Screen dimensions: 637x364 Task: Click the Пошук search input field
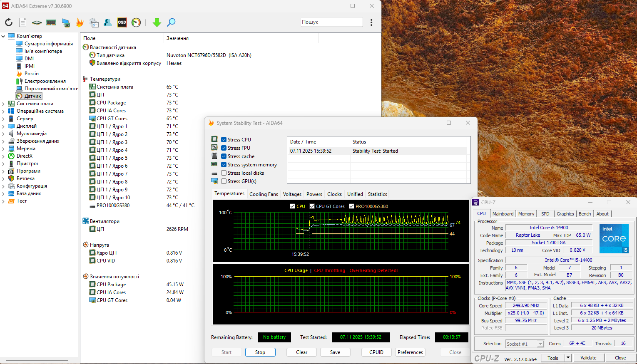(331, 22)
